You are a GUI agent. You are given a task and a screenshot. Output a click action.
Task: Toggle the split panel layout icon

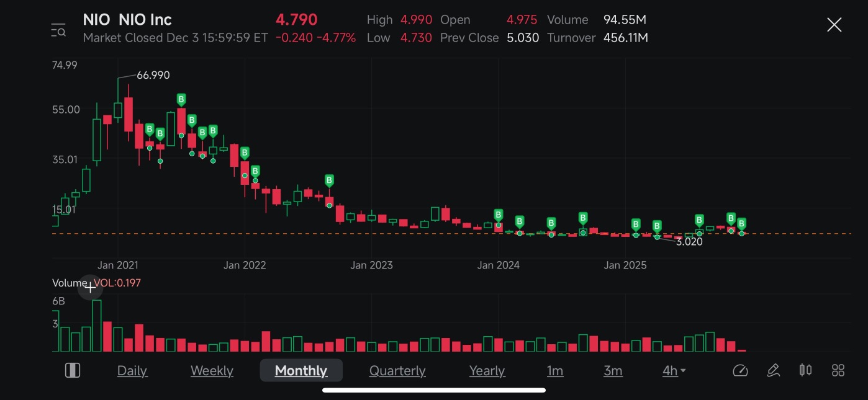[x=73, y=370]
